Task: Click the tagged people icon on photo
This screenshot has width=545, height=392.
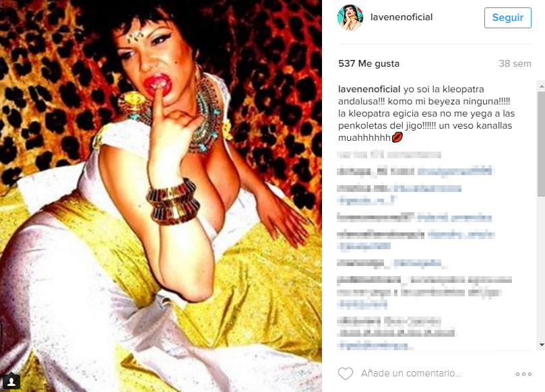Action: tap(11, 382)
